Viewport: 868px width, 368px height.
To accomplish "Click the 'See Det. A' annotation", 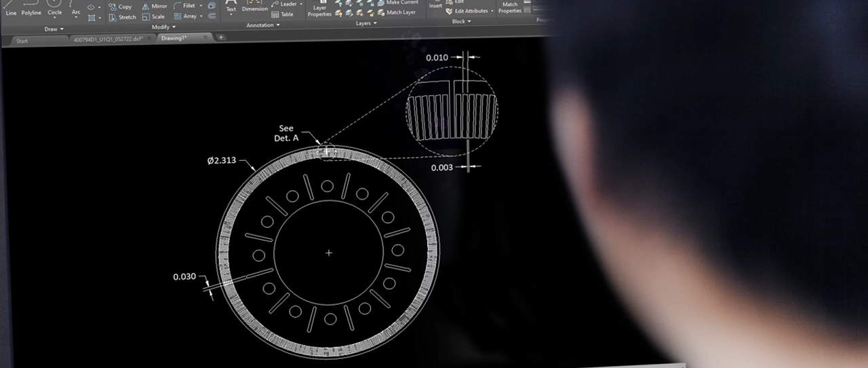I will pos(287,133).
